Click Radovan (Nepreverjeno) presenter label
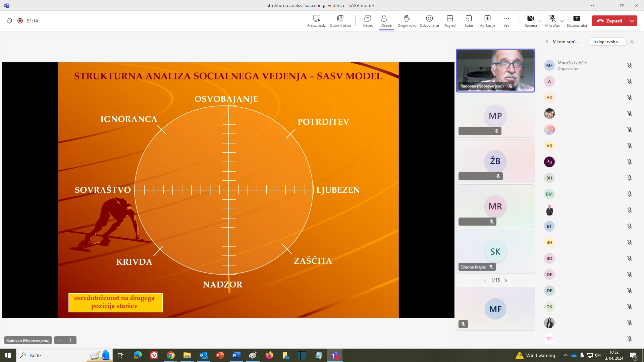This screenshot has height=362, width=644. click(x=28, y=340)
